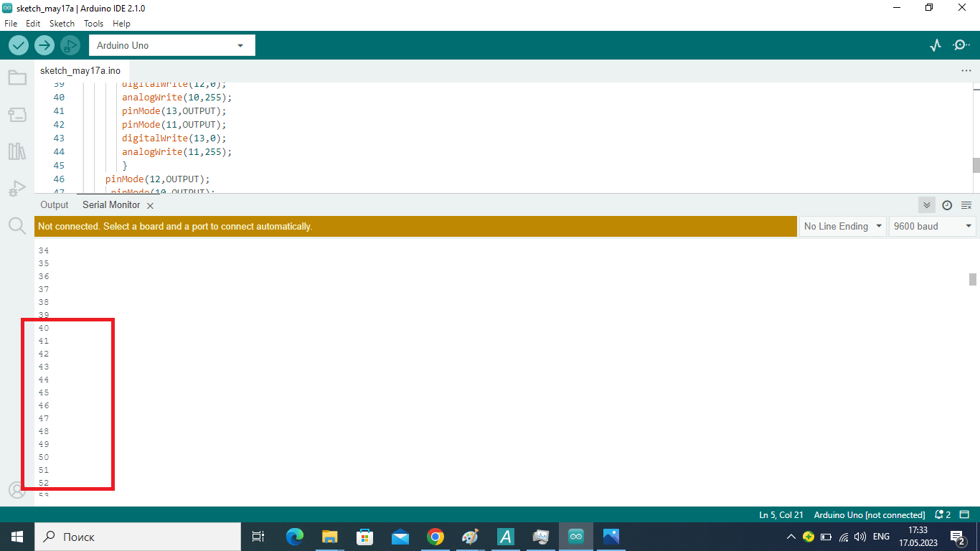The image size is (980, 551).
Task: Select the sketch_may17a.ino editor tab
Action: pos(80,71)
